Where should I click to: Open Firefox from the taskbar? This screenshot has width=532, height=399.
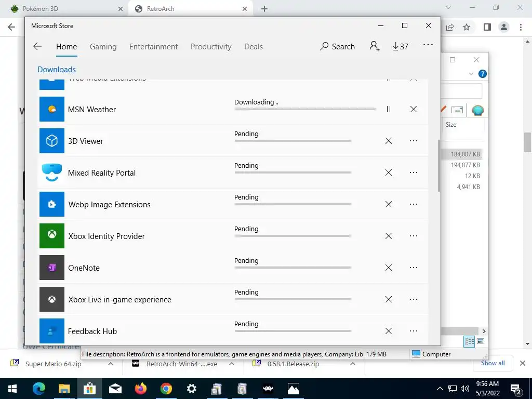pyautogui.click(x=140, y=389)
